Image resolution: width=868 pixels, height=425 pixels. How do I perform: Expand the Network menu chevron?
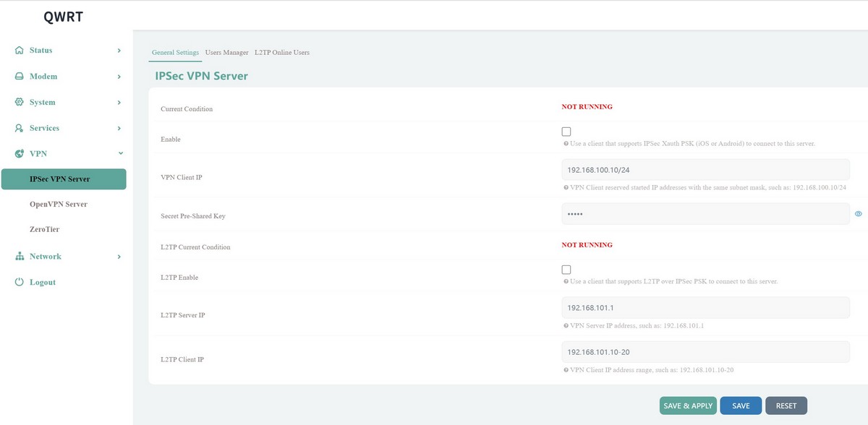pyautogui.click(x=119, y=257)
